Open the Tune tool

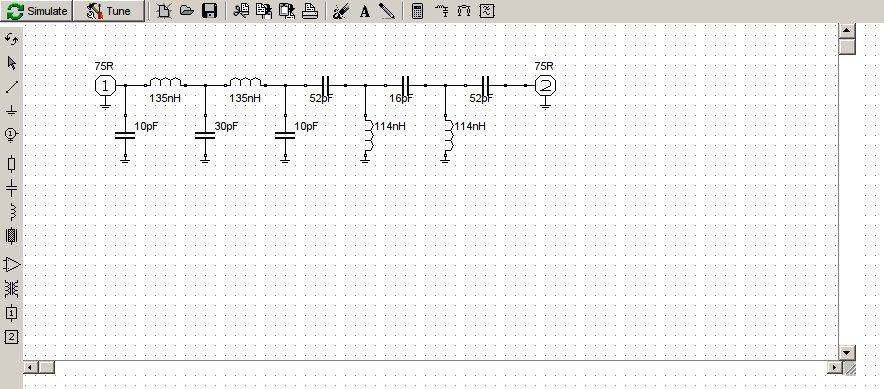tap(109, 11)
